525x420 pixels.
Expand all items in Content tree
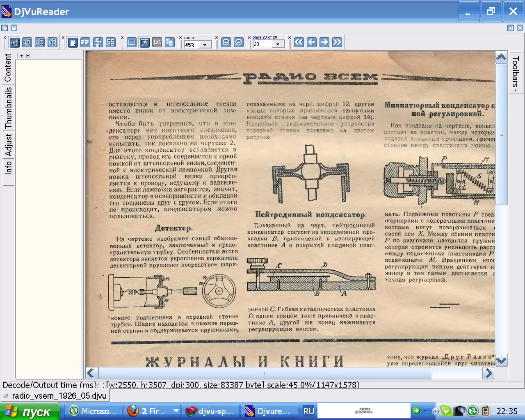tap(21, 55)
